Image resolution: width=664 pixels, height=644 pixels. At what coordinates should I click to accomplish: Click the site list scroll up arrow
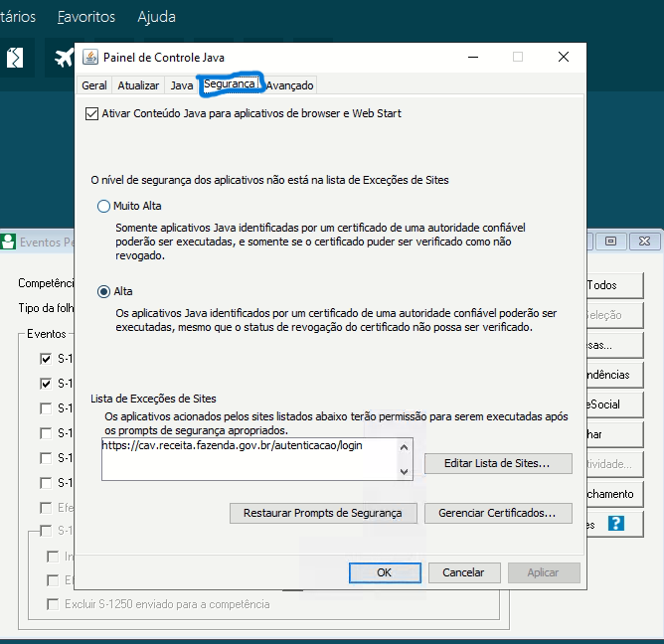[x=404, y=447]
